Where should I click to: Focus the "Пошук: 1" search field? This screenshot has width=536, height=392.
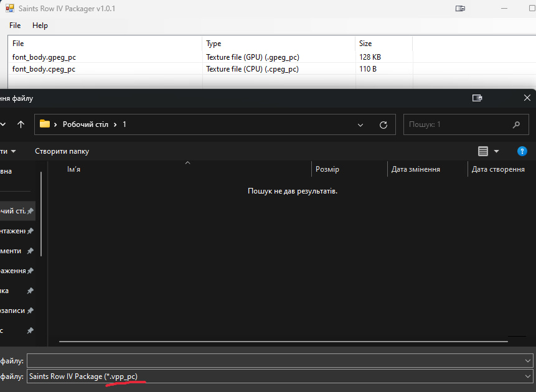466,124
